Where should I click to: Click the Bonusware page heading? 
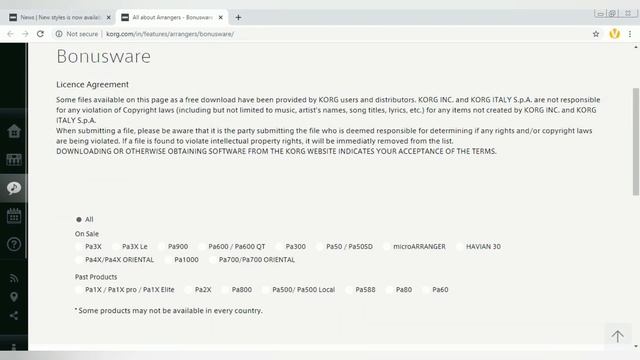point(103,56)
